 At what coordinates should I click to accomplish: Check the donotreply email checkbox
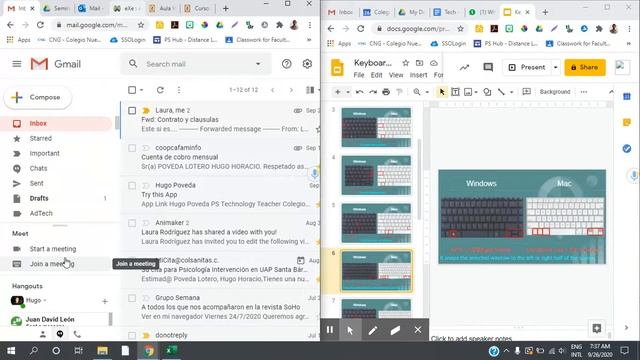[x=132, y=336]
